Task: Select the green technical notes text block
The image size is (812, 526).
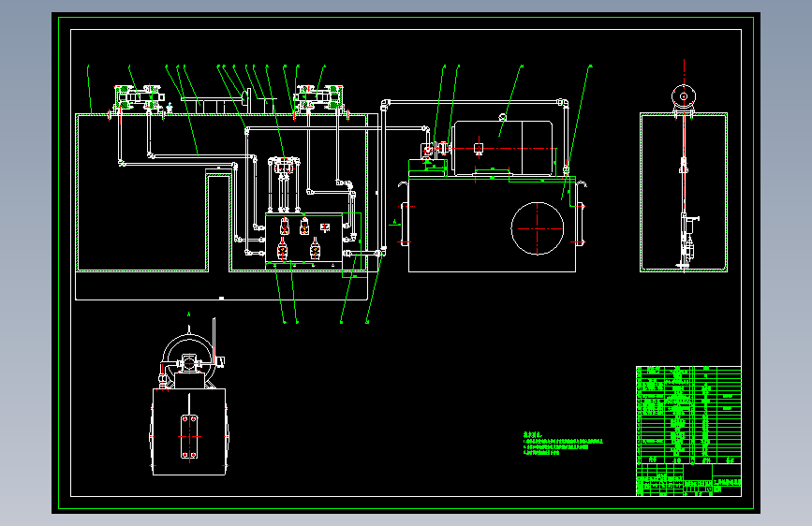Action: coord(563,444)
